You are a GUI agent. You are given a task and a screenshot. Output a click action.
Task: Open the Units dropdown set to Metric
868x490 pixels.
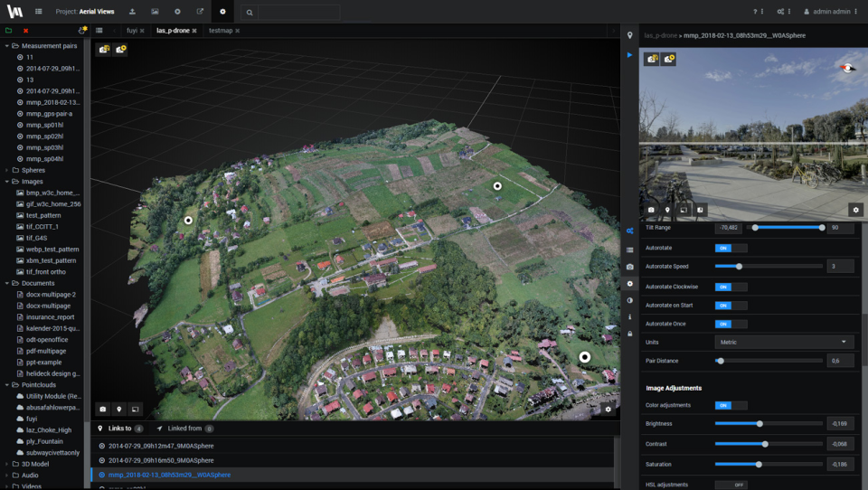pos(784,343)
